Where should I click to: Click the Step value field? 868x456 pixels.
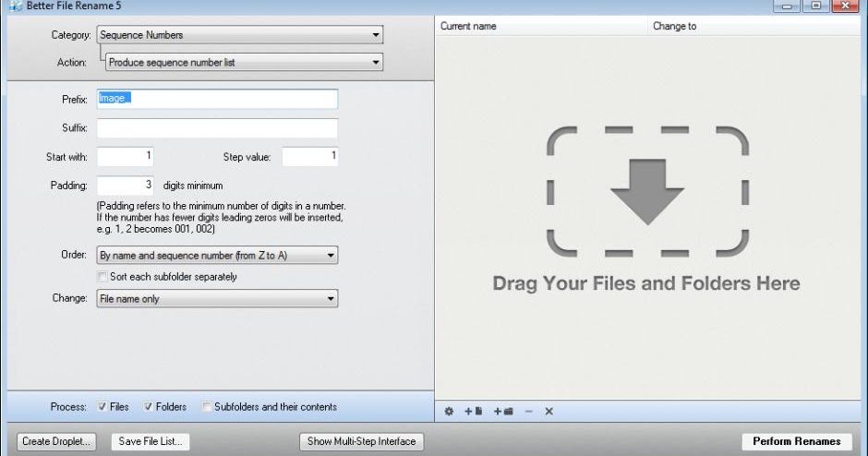310,157
